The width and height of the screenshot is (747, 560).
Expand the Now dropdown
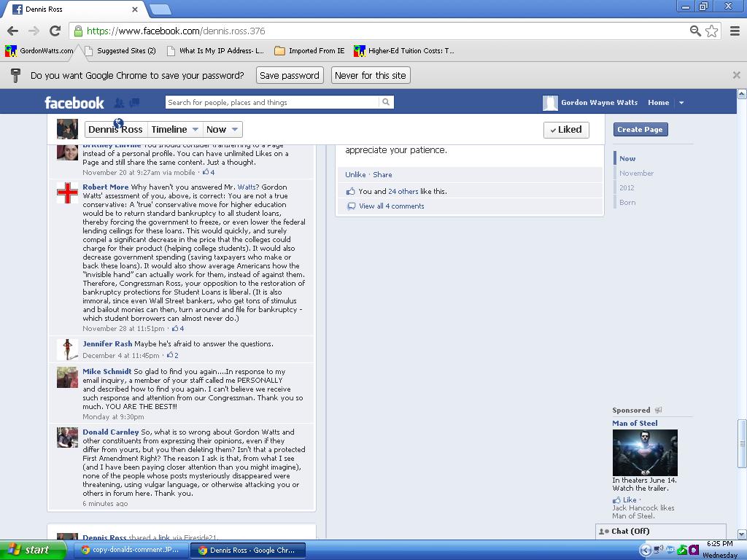point(222,130)
